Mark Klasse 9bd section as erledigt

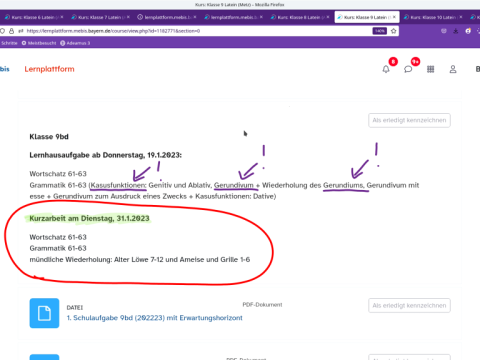(409, 120)
